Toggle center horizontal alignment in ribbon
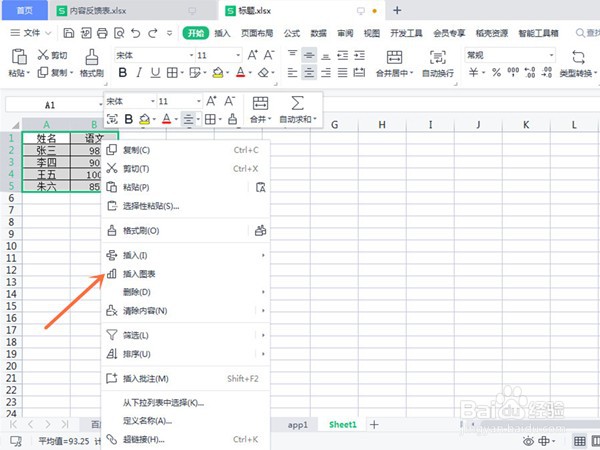The width and height of the screenshot is (600, 450). tap(309, 72)
